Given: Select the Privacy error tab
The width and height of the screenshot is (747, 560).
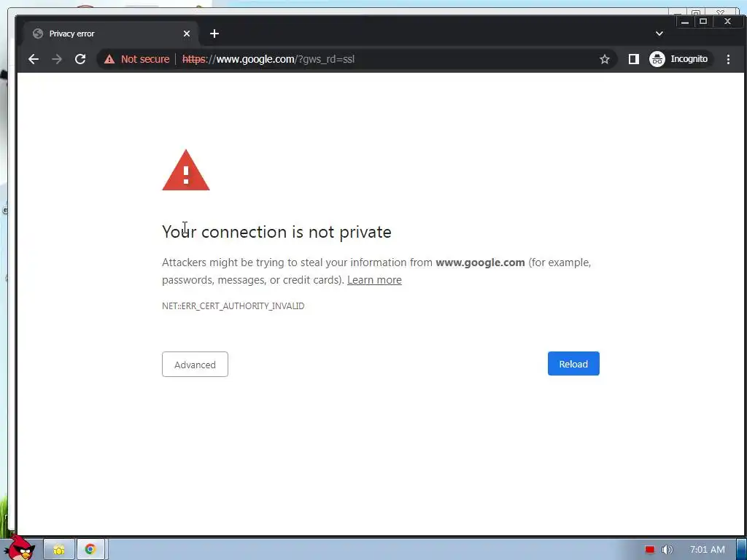Looking at the screenshot, I should (x=110, y=34).
